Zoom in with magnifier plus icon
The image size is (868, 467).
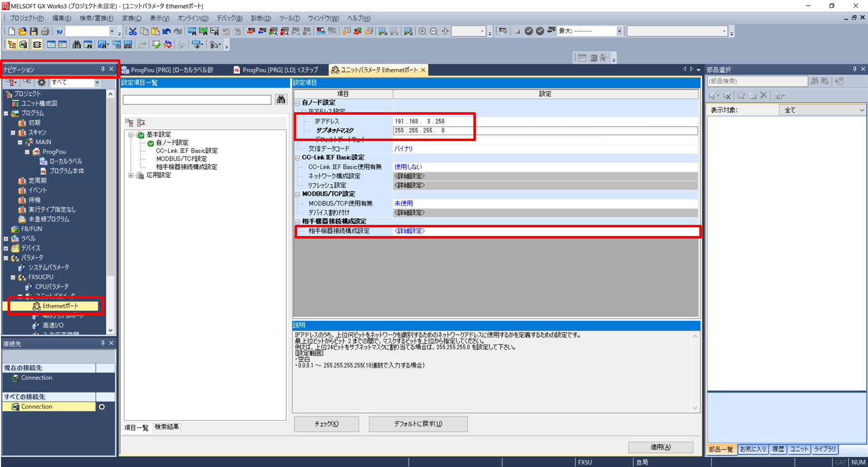(422, 31)
